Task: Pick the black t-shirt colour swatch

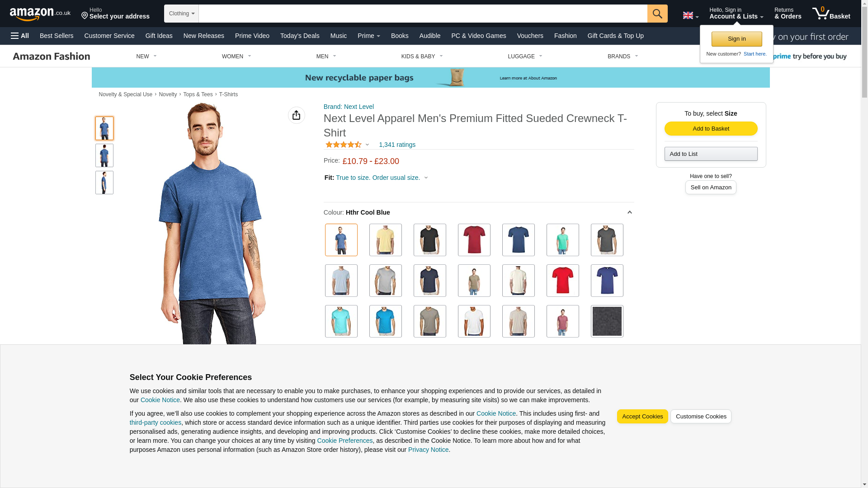Action: tap(429, 240)
